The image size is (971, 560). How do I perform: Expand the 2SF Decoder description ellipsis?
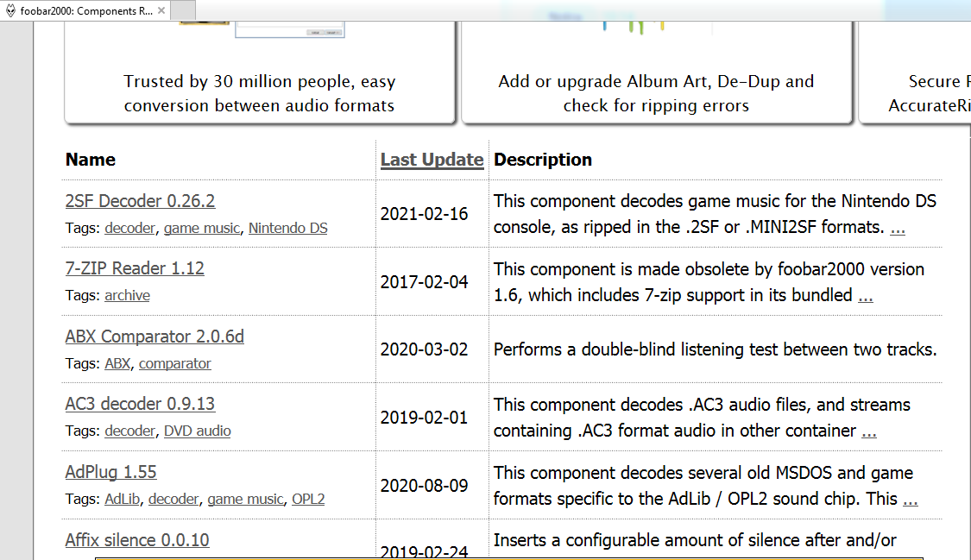click(898, 229)
